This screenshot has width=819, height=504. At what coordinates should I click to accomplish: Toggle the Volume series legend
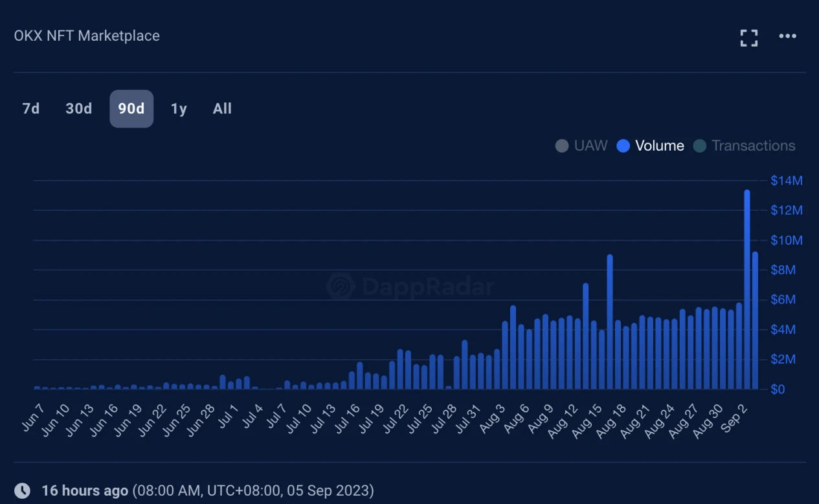(x=651, y=146)
